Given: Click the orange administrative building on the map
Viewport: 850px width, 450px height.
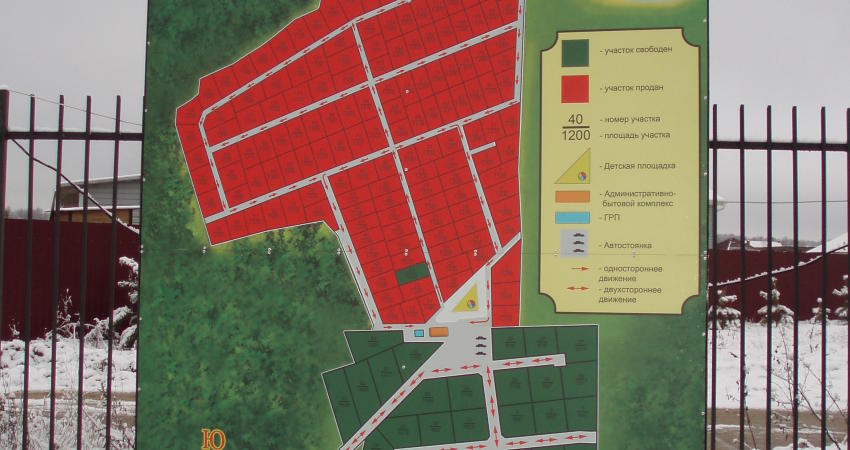Looking at the screenshot, I should (x=439, y=332).
